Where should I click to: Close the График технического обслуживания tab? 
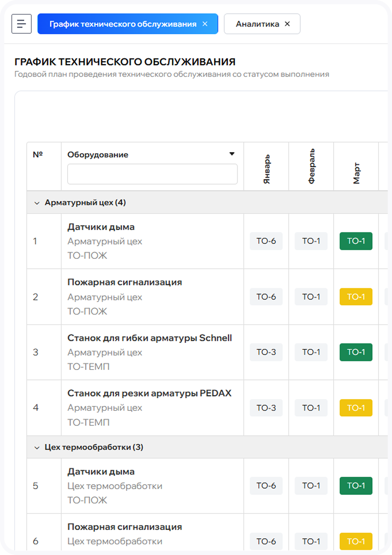[x=205, y=24]
